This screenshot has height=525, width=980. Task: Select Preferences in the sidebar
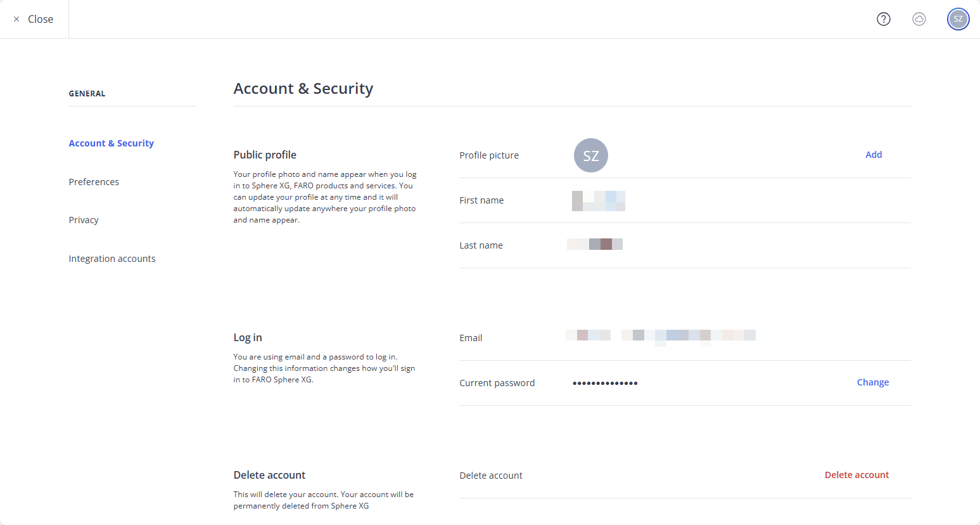click(x=94, y=182)
